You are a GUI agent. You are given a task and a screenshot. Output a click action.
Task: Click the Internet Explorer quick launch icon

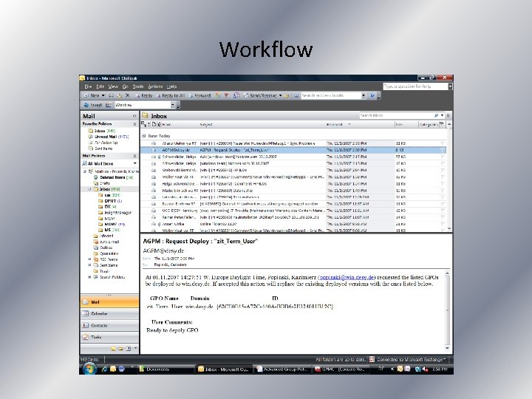coord(104,369)
